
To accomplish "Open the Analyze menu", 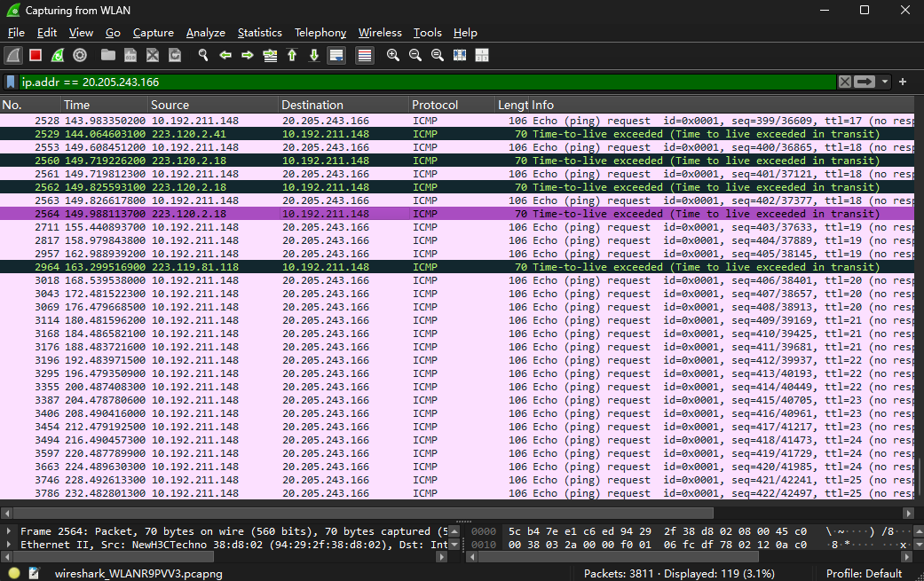I will 206,33.
